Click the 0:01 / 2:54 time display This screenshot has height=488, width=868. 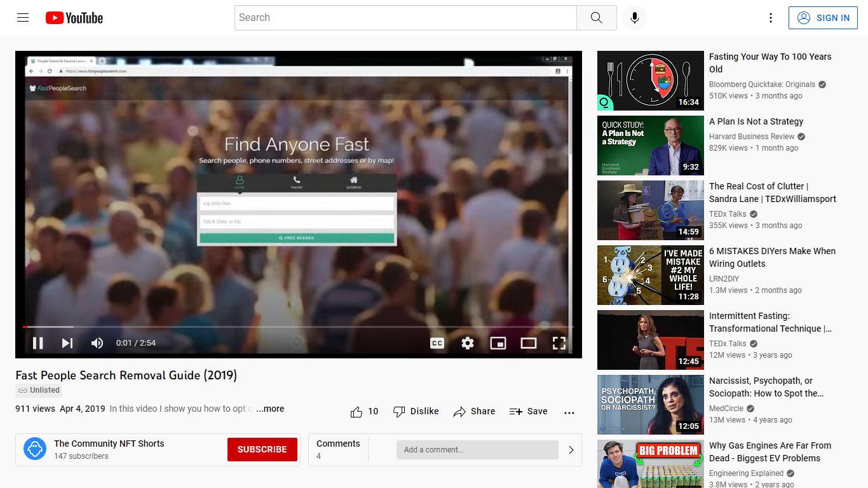click(x=136, y=343)
